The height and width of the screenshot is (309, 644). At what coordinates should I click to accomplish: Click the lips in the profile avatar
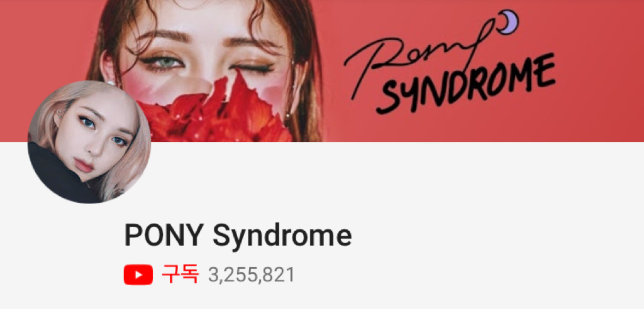pos(84,165)
